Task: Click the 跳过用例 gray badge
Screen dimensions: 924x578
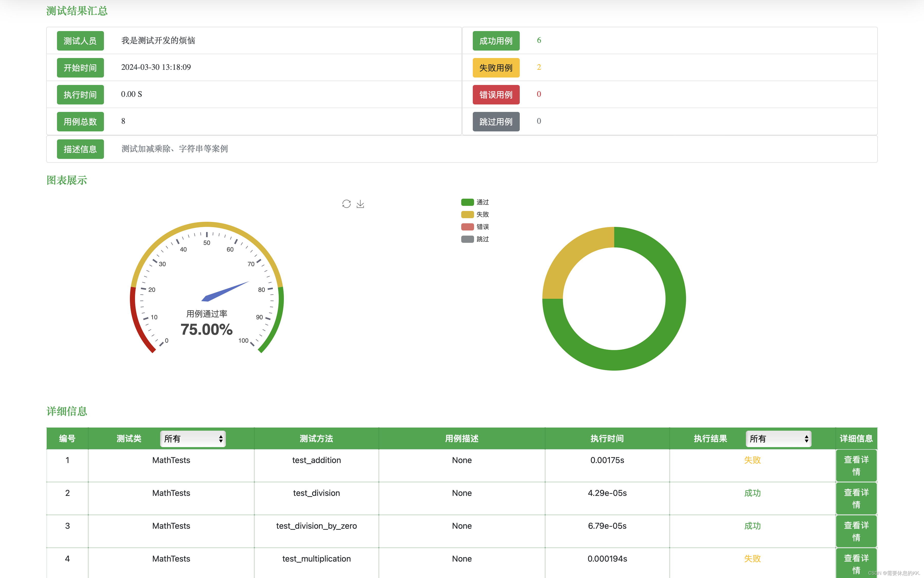Action: [496, 122]
